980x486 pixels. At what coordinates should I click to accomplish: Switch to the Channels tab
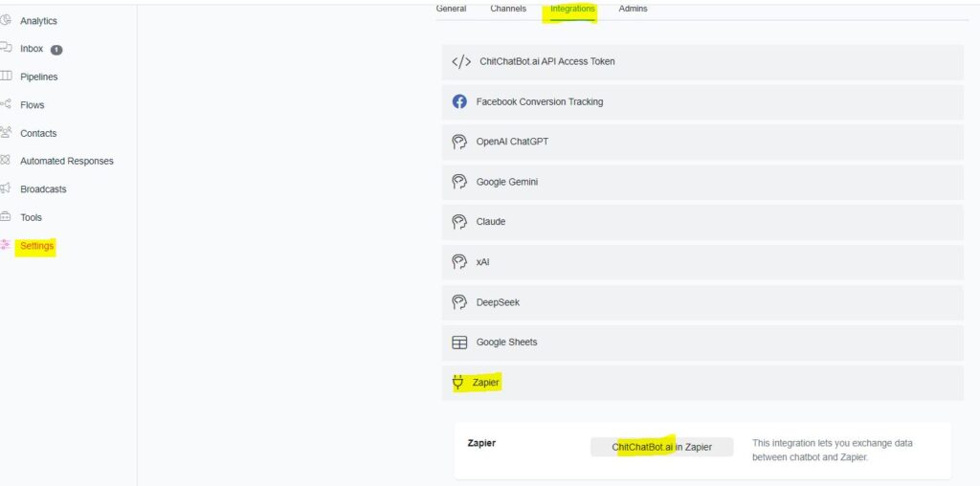(x=508, y=9)
